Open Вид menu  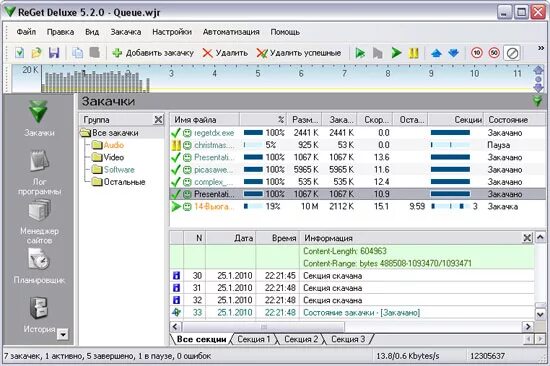(x=92, y=32)
